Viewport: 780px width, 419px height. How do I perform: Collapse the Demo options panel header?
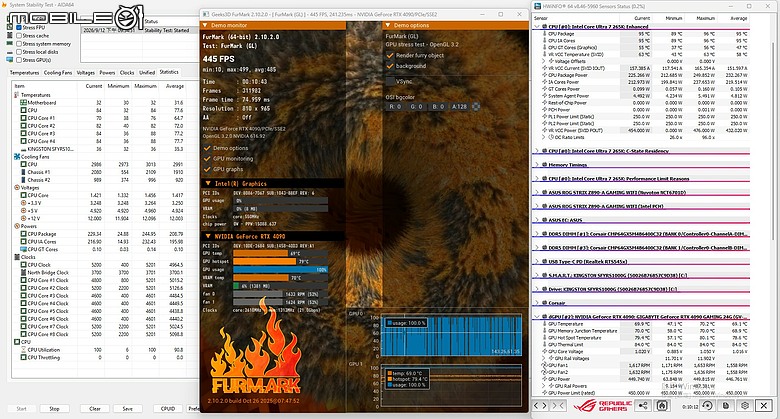tap(388, 25)
